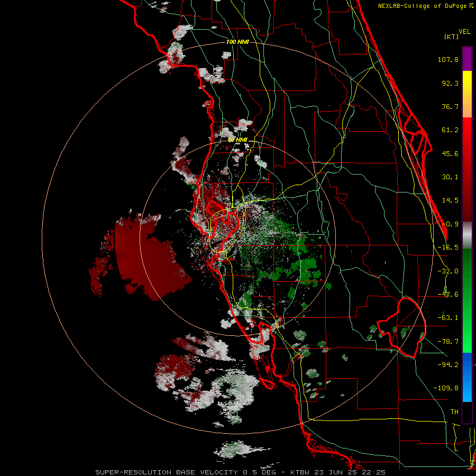Click the 14.5 velocity scale value
Viewport: 476px width, 476px height.
click(x=450, y=200)
